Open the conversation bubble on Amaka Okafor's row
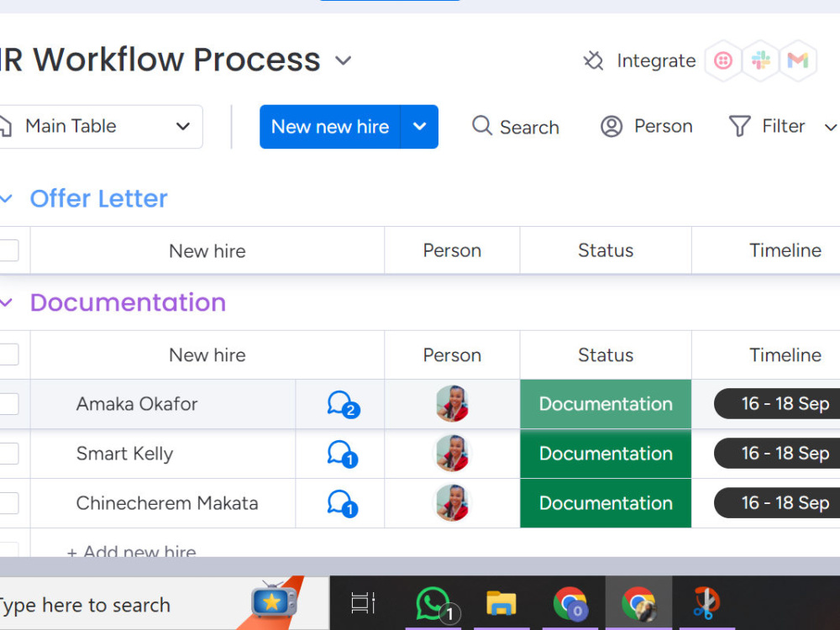The width and height of the screenshot is (840, 630). coord(339,403)
